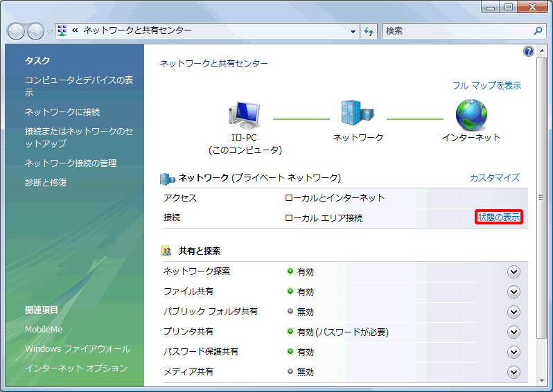This screenshot has width=553, height=392.
Task: Click the green status dot for ネットワーク探索
Action: (290, 271)
